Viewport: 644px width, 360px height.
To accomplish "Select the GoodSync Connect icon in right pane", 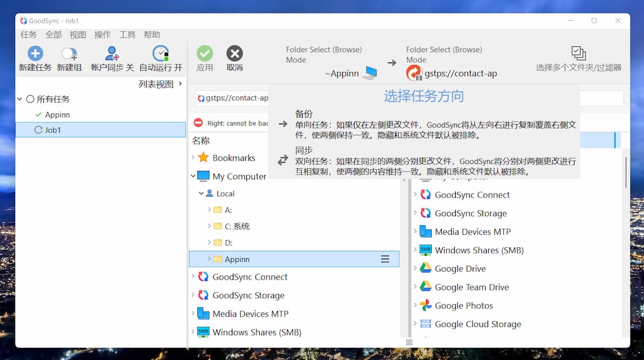I will tap(425, 194).
